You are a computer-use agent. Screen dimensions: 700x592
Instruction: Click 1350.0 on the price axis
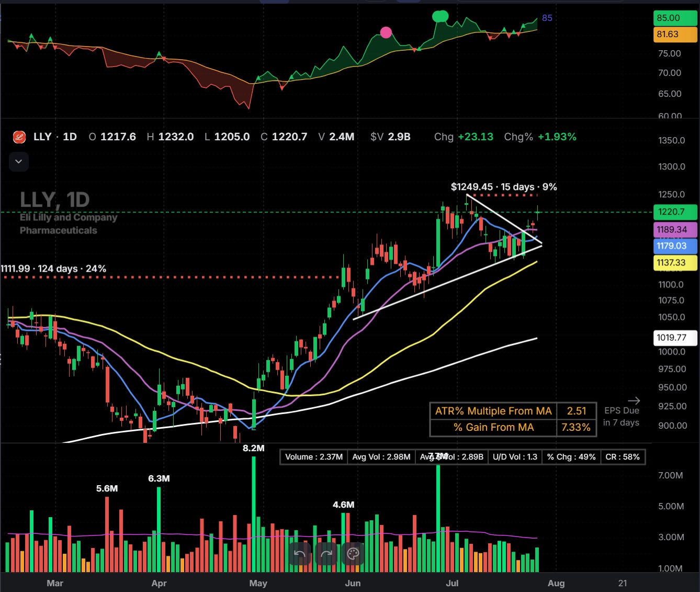coord(672,140)
